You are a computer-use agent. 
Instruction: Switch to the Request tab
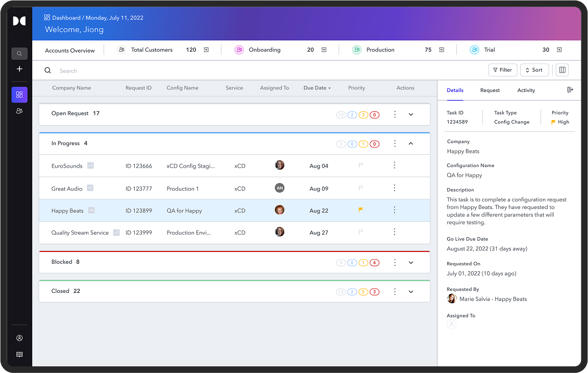pyautogui.click(x=489, y=90)
